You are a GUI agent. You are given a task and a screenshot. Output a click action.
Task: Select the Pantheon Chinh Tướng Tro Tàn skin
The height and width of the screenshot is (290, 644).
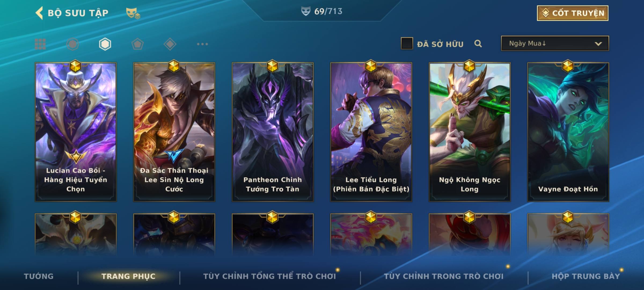pos(273,132)
